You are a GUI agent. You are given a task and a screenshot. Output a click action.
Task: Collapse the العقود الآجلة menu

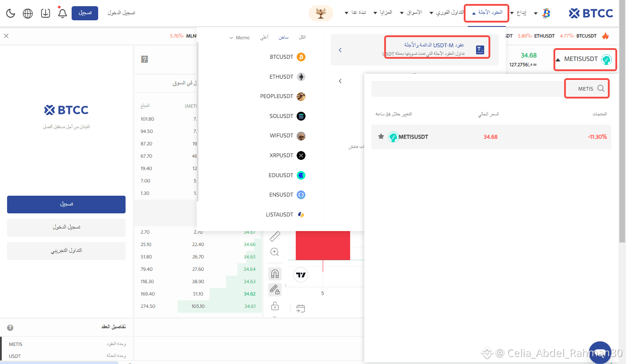[487, 13]
